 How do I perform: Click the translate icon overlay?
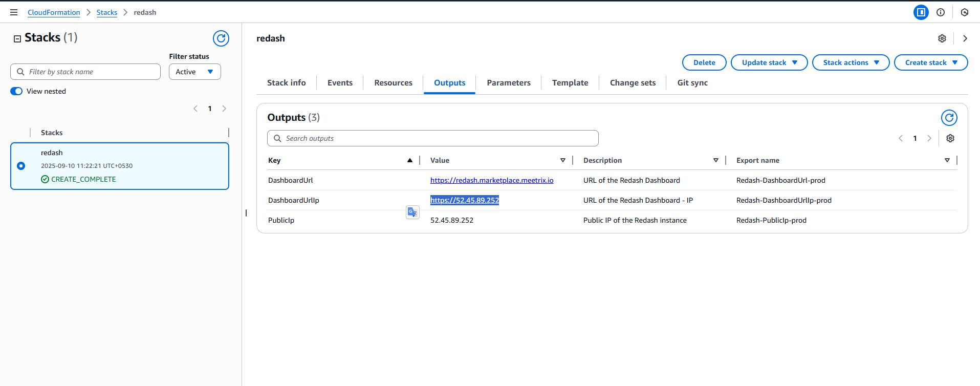(x=412, y=212)
